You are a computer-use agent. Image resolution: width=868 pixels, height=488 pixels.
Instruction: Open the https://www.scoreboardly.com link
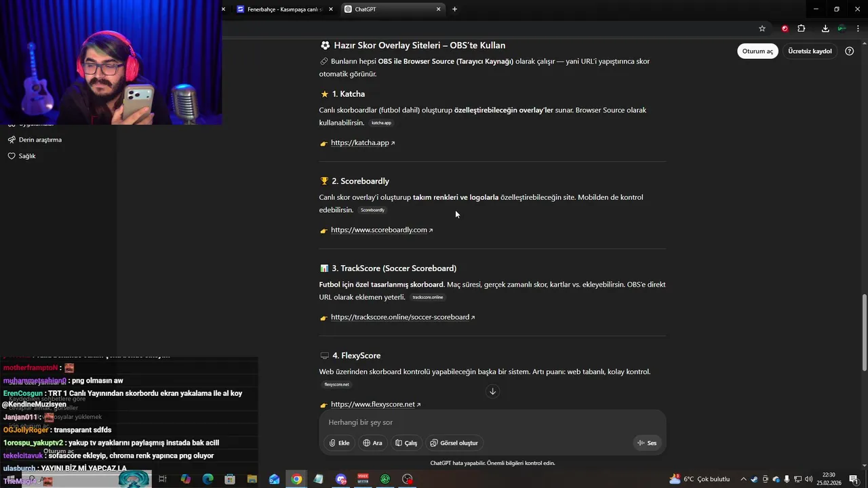click(382, 230)
